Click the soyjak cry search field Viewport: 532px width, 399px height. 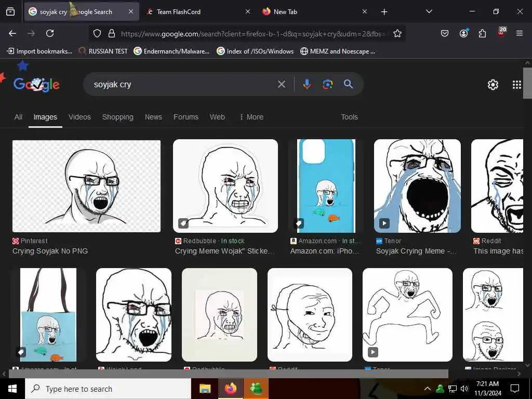coord(183,84)
